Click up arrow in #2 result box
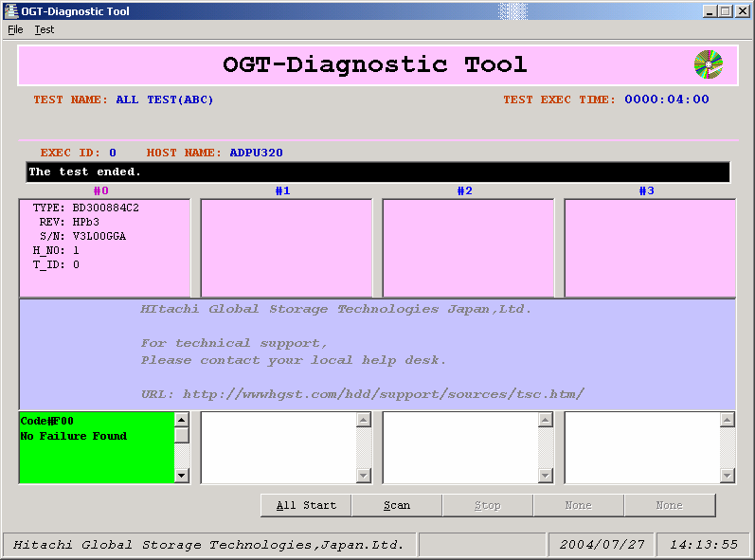This screenshot has width=755, height=560. click(545, 420)
